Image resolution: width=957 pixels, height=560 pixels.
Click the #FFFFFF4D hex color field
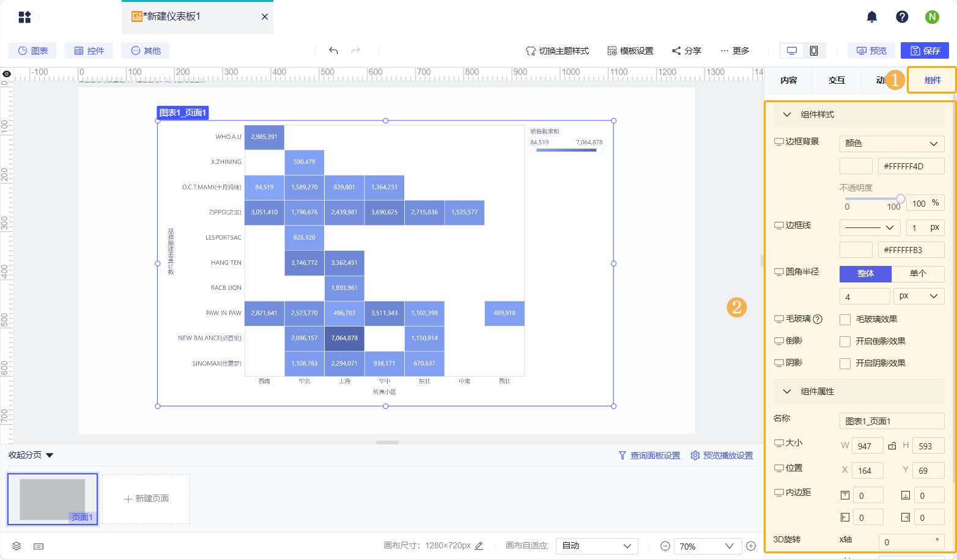coord(911,166)
